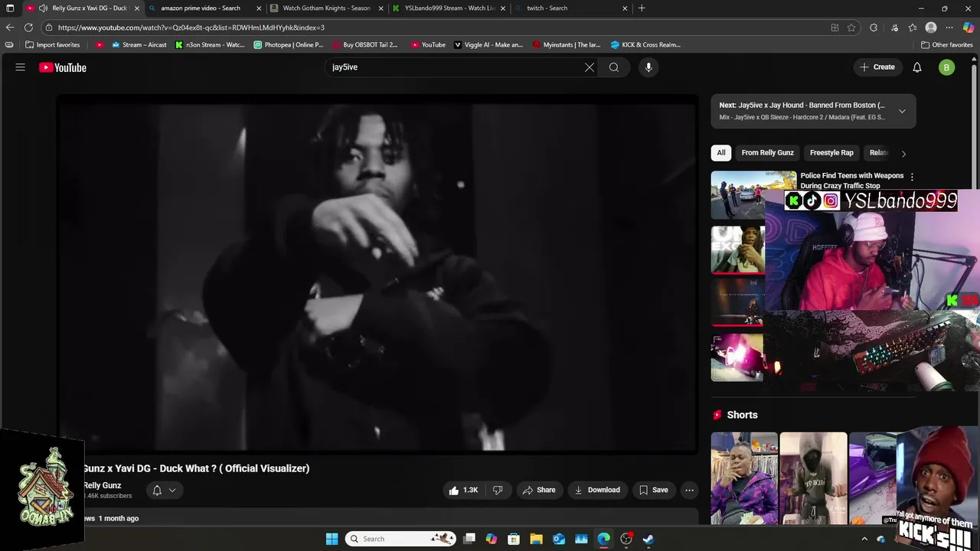
Task: Mute the Relly Gunz tab audio icon
Action: click(x=43, y=8)
